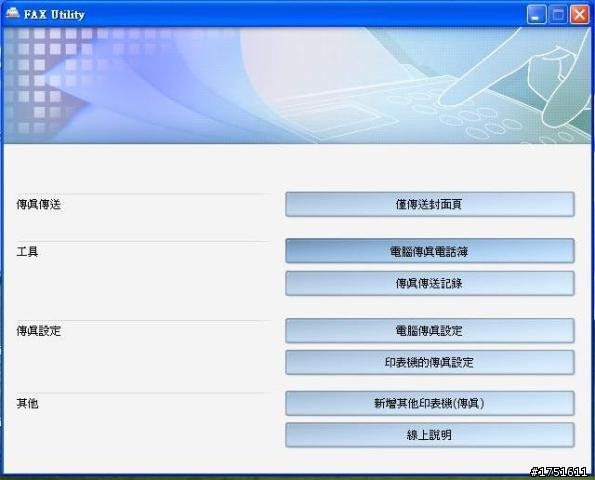595x480 pixels.
Task: Select 新增其他印表機(傳真) button
Action: point(430,403)
